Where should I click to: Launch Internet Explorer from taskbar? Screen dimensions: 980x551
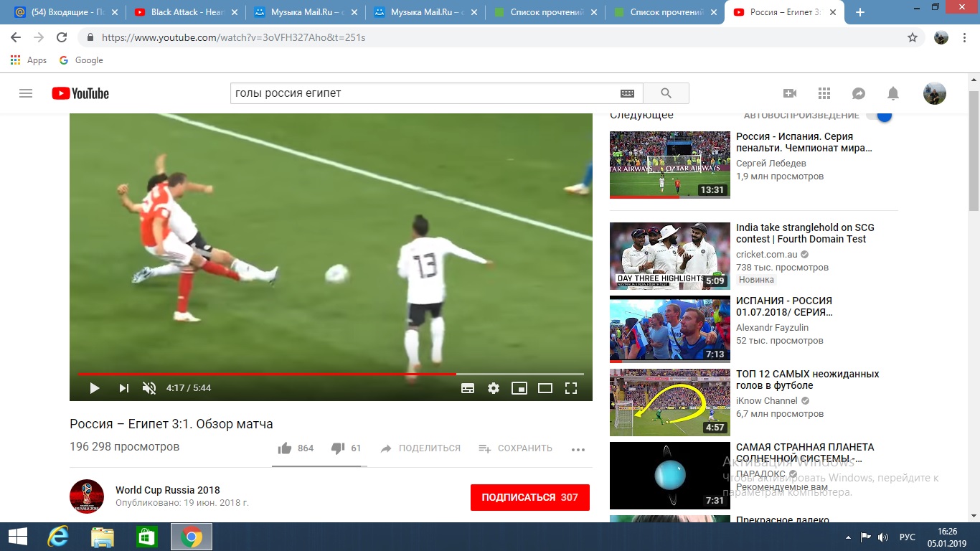tap(57, 537)
